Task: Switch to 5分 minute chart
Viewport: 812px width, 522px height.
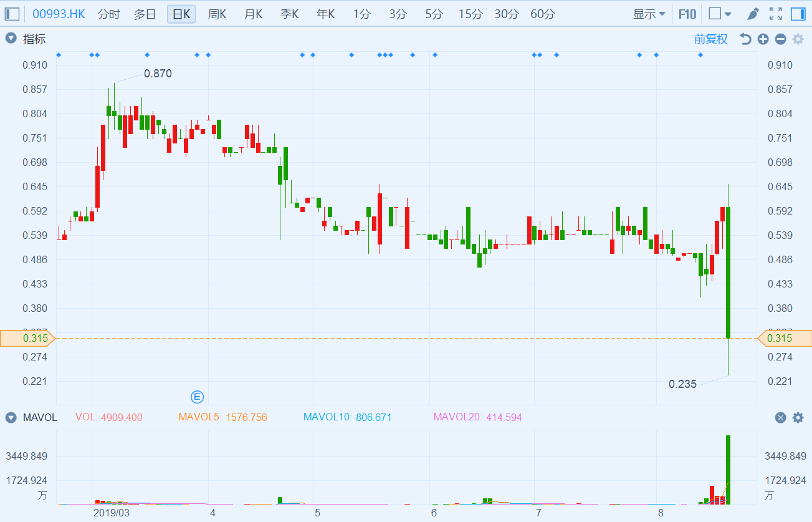Action: tap(433, 14)
